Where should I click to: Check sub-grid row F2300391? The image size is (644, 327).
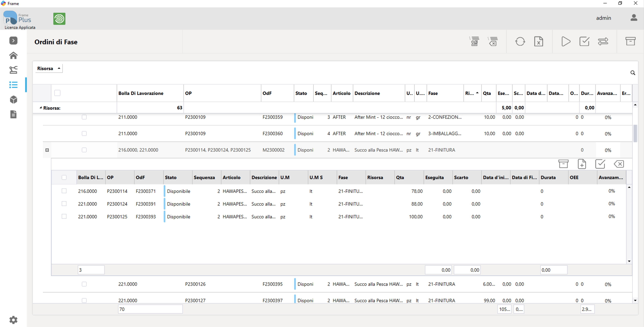pyautogui.click(x=64, y=204)
